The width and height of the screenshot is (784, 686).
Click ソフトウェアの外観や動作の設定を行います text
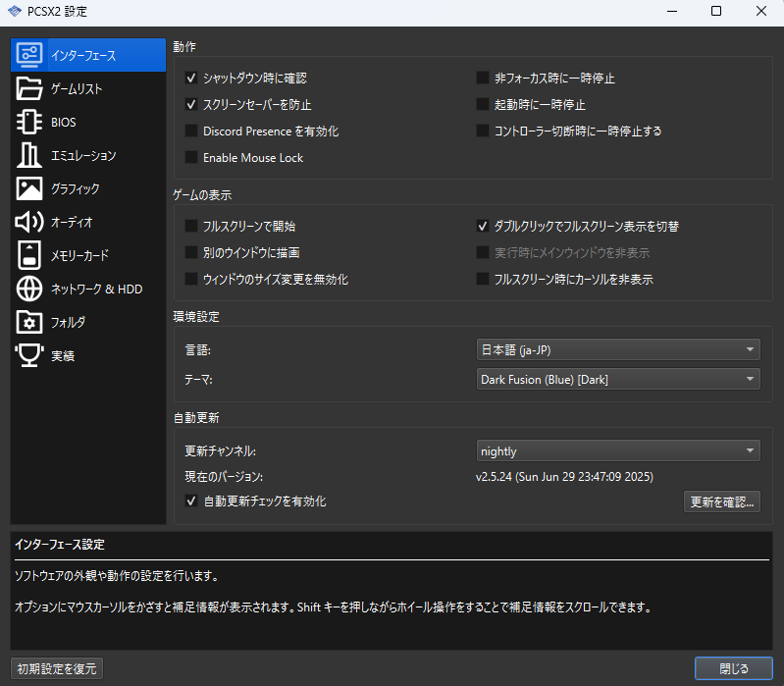(117, 575)
